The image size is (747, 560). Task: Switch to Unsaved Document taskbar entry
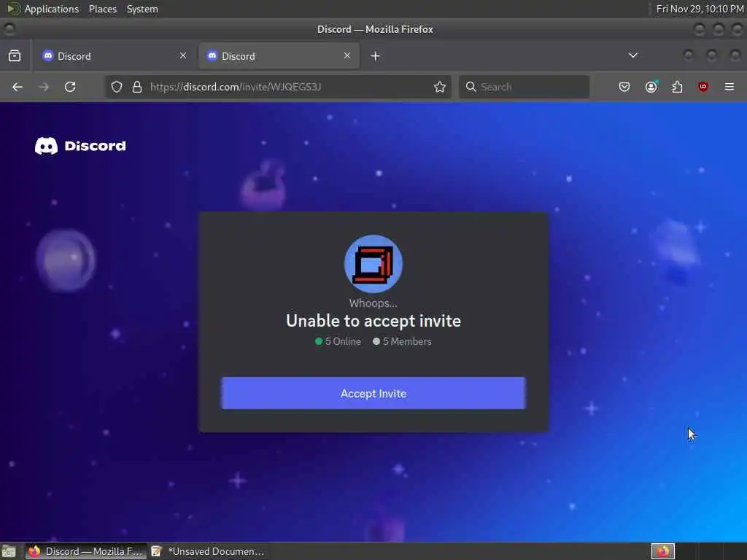[x=208, y=551]
